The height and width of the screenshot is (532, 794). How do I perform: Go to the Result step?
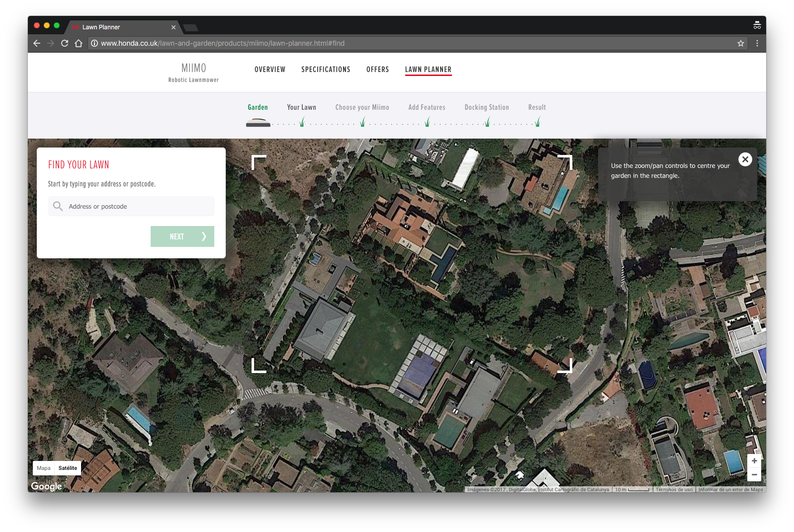click(x=537, y=107)
